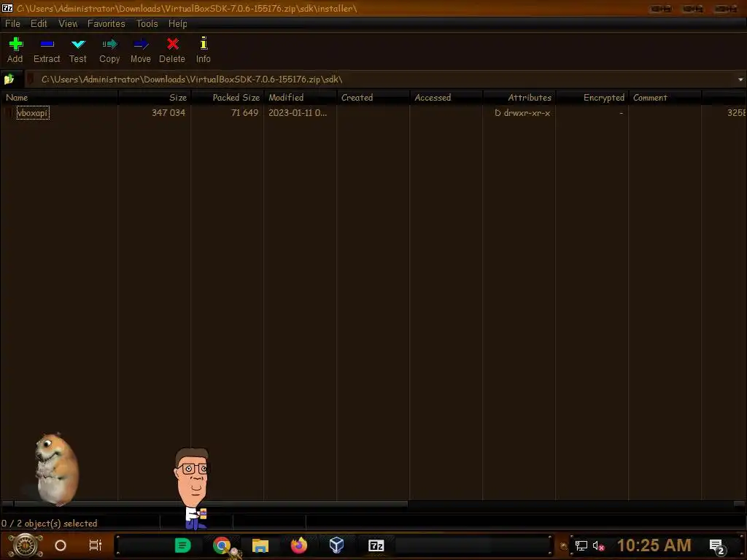Click the 7-Zip title bar icon
The height and width of the screenshot is (560, 747).
(x=7, y=8)
